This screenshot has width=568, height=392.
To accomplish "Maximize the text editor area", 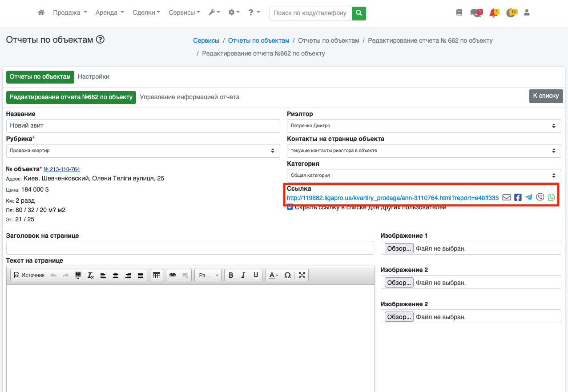I will [x=302, y=276].
